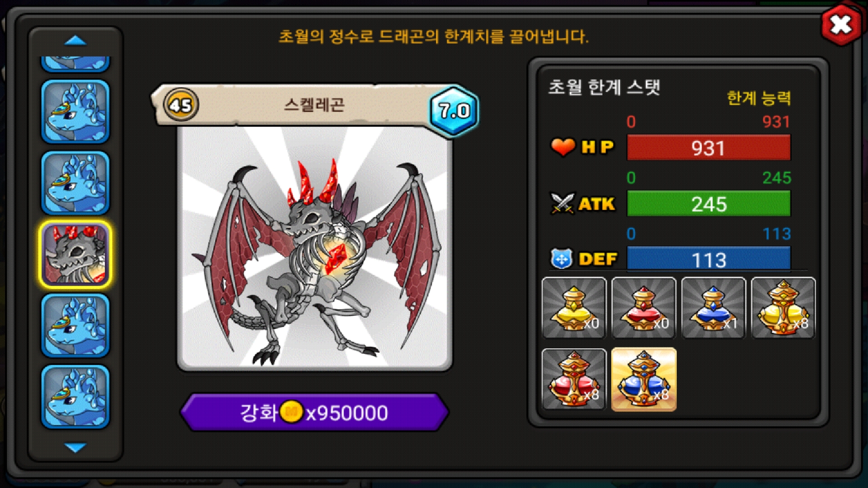
Task: Click the green ATK 245 bar
Action: coord(708,204)
